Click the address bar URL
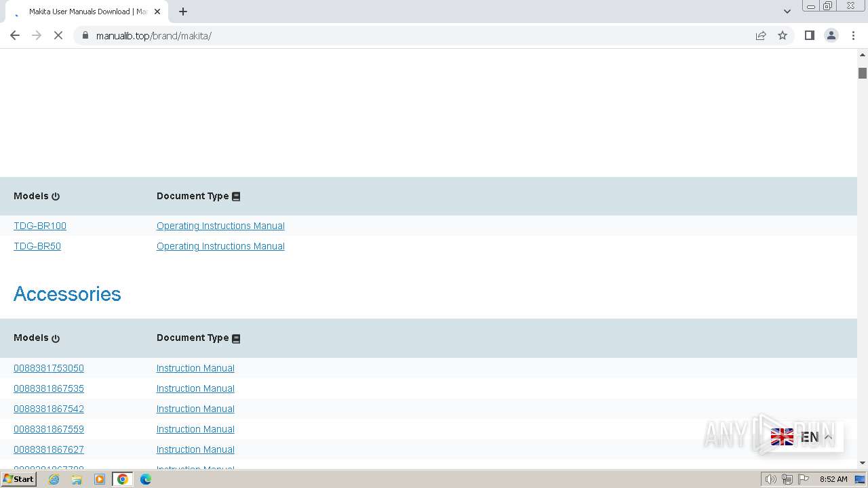 [x=154, y=36]
